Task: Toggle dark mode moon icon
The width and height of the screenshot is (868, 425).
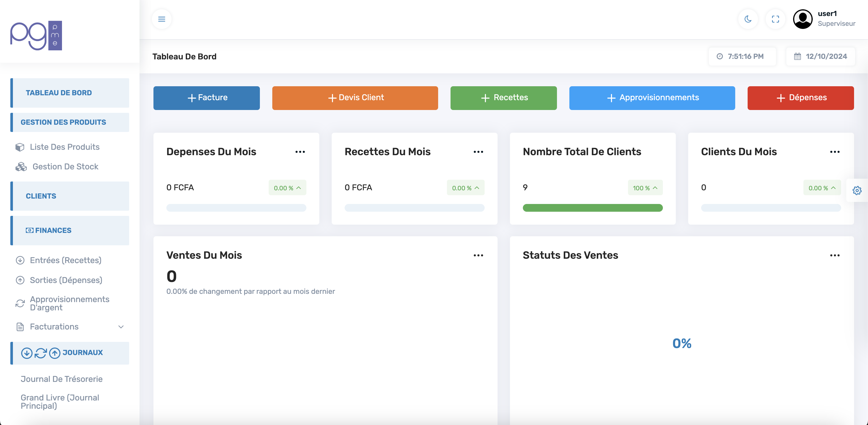Action: [748, 19]
